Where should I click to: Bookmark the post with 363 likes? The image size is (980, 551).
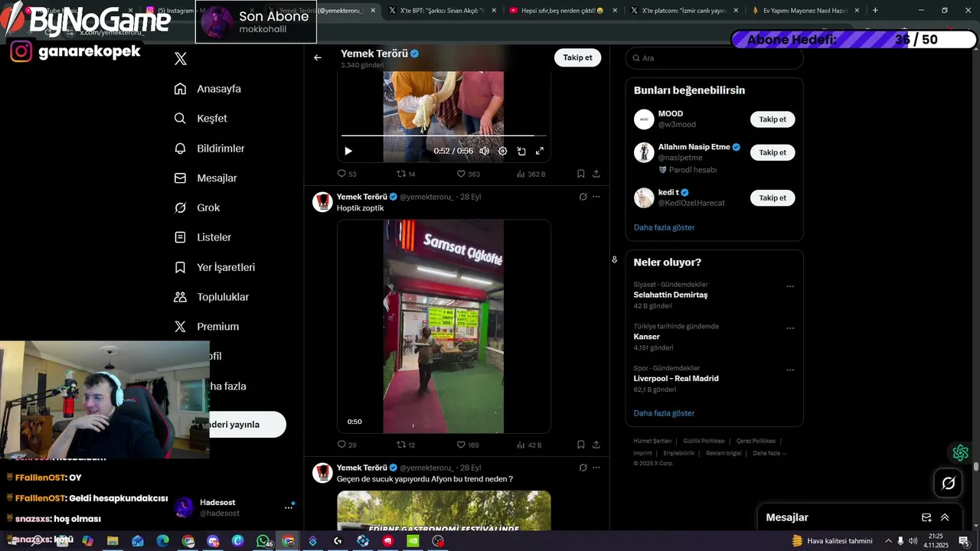click(581, 174)
